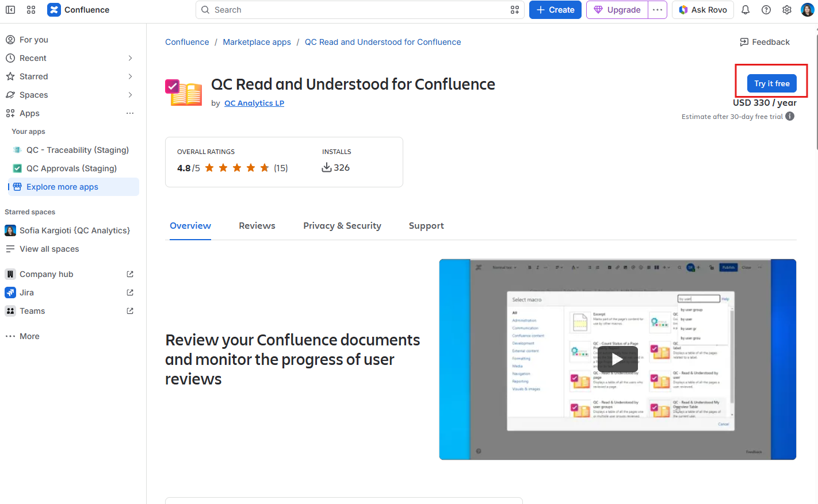Click the installs download icon
Screen dimensions: 818x504
click(327, 167)
